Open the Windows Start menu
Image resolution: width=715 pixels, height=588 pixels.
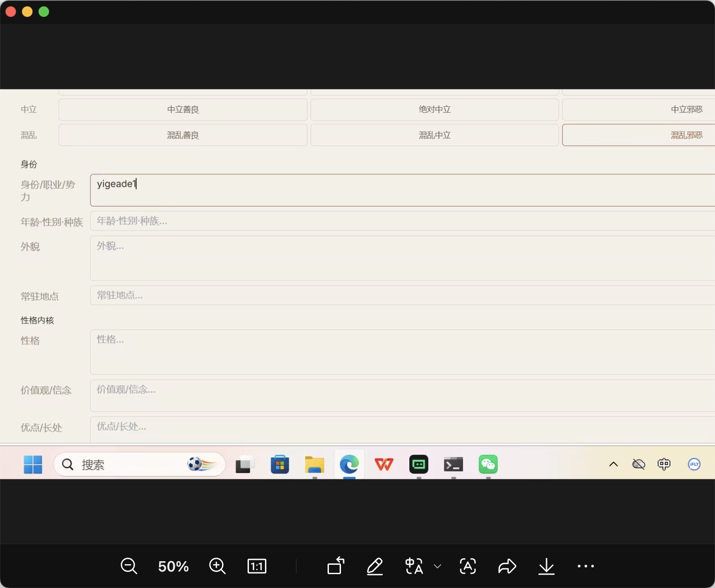point(33,465)
